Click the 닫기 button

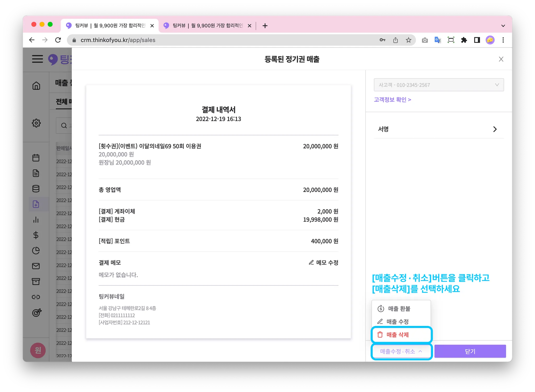[470, 352]
